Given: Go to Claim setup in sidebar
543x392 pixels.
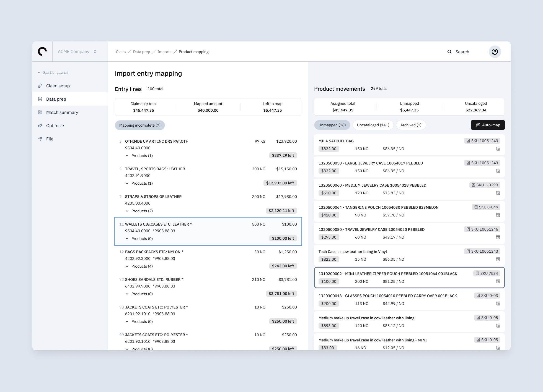Looking at the screenshot, I should 58,86.
